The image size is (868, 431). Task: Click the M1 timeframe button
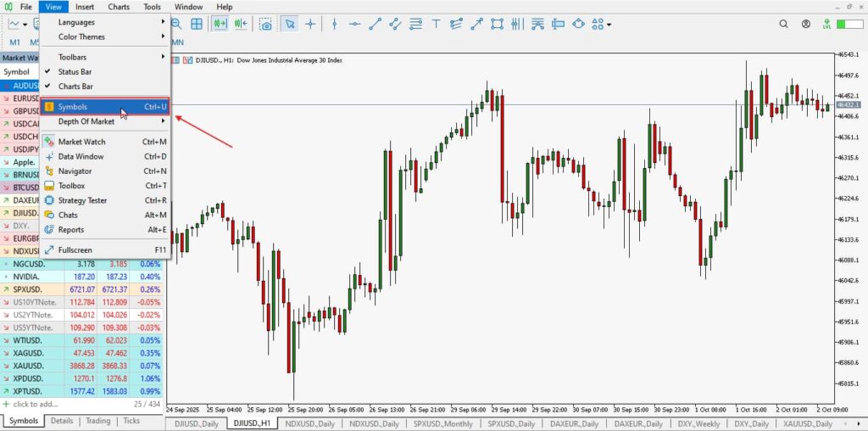(15, 42)
